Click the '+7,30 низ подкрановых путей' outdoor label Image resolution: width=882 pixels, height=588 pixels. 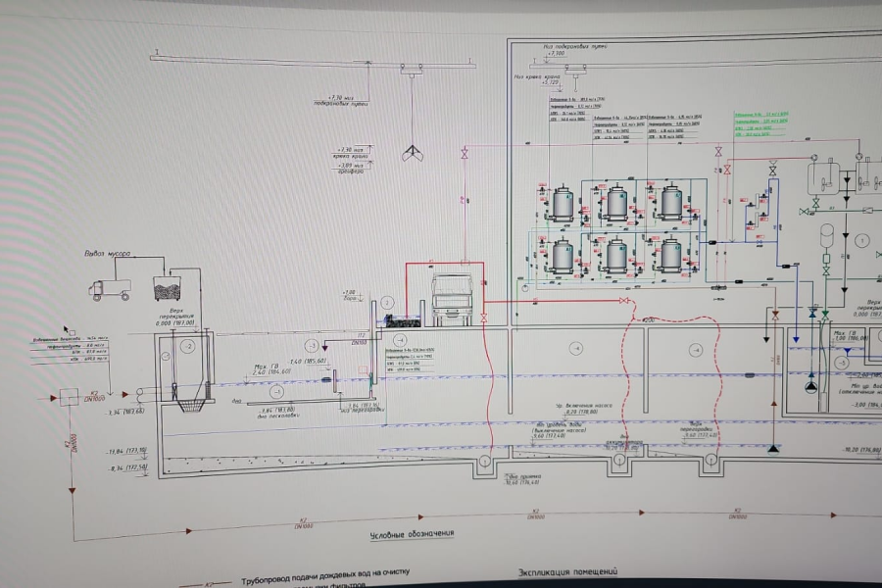(341, 101)
